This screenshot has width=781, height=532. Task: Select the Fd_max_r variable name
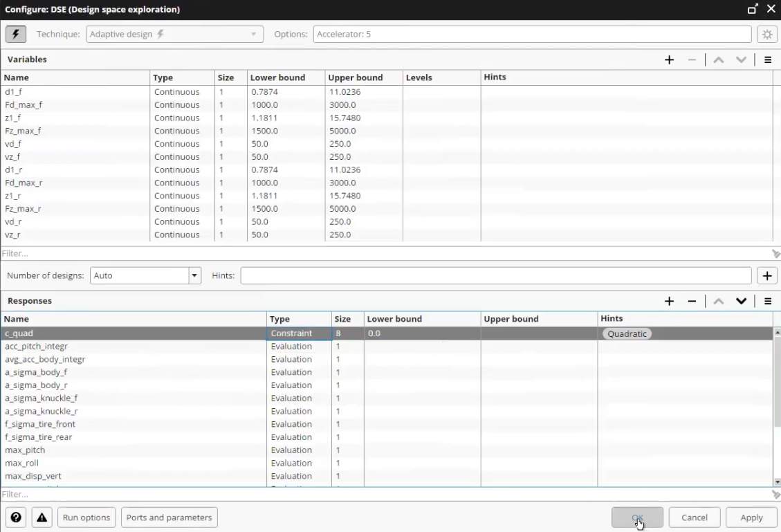(24, 183)
